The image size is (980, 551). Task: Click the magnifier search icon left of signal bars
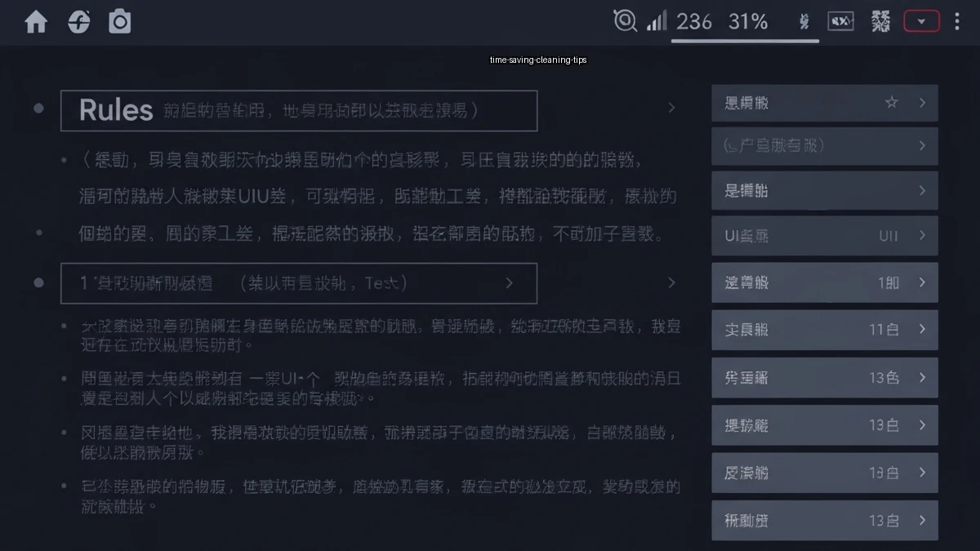point(625,21)
